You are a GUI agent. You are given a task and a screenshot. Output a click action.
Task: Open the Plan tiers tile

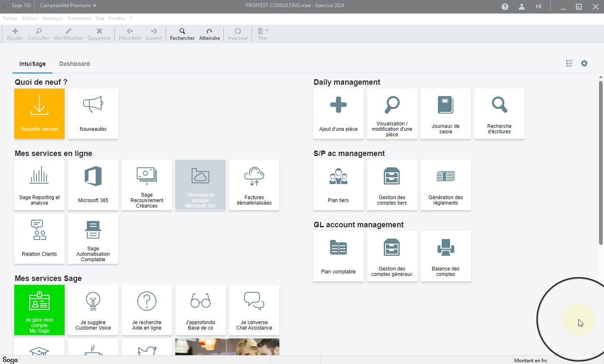[338, 185]
